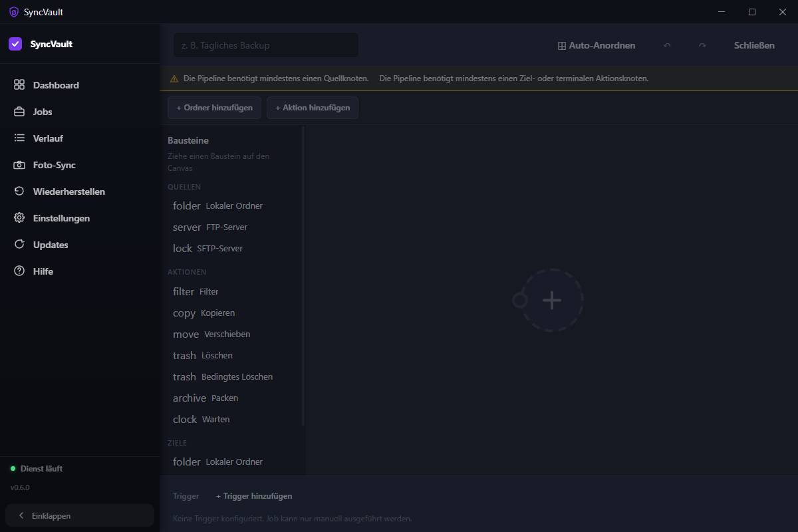798x532 pixels.
Task: Go to Jobs in the sidebar
Action: point(80,112)
